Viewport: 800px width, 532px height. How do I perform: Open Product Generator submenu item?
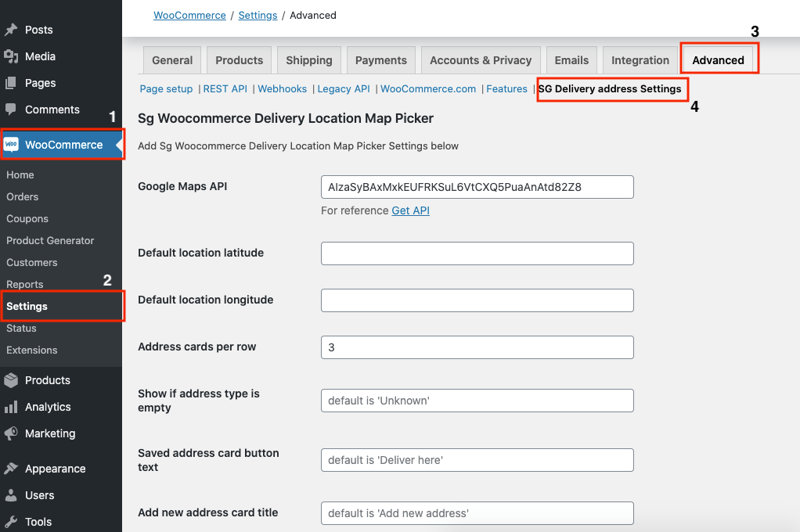[50, 240]
